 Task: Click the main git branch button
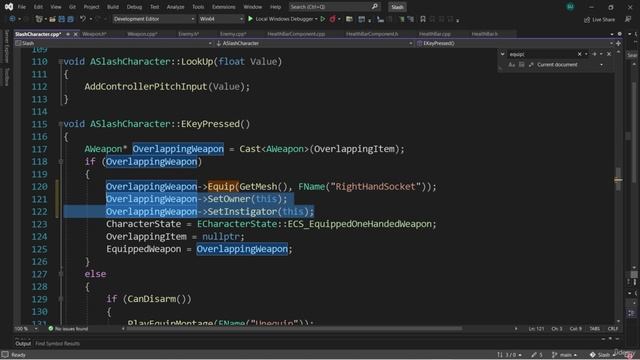[x=564, y=355]
